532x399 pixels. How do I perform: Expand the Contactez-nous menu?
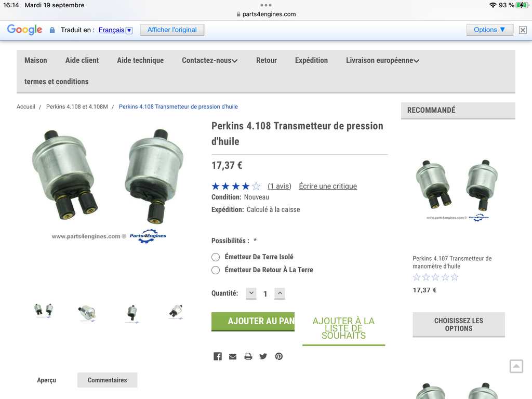(x=210, y=60)
